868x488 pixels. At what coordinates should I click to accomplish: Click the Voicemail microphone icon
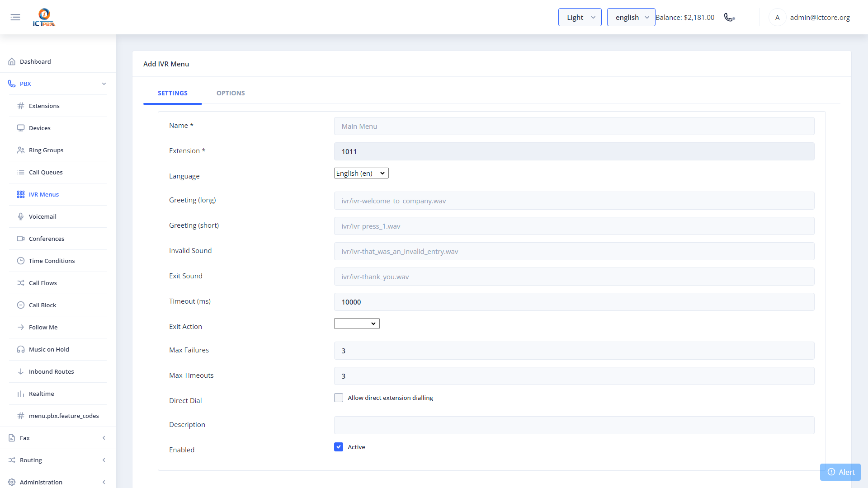click(x=21, y=216)
